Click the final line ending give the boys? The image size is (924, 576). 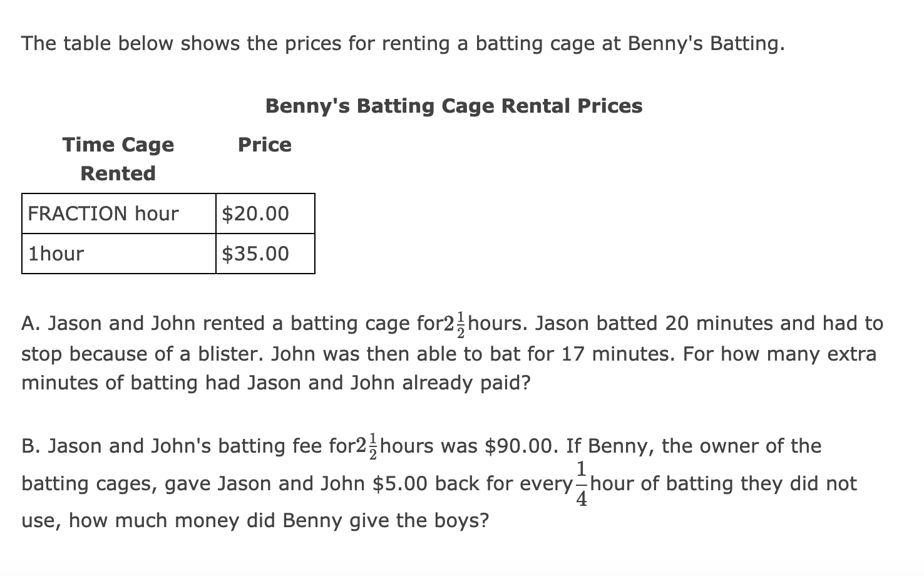pyautogui.click(x=255, y=520)
